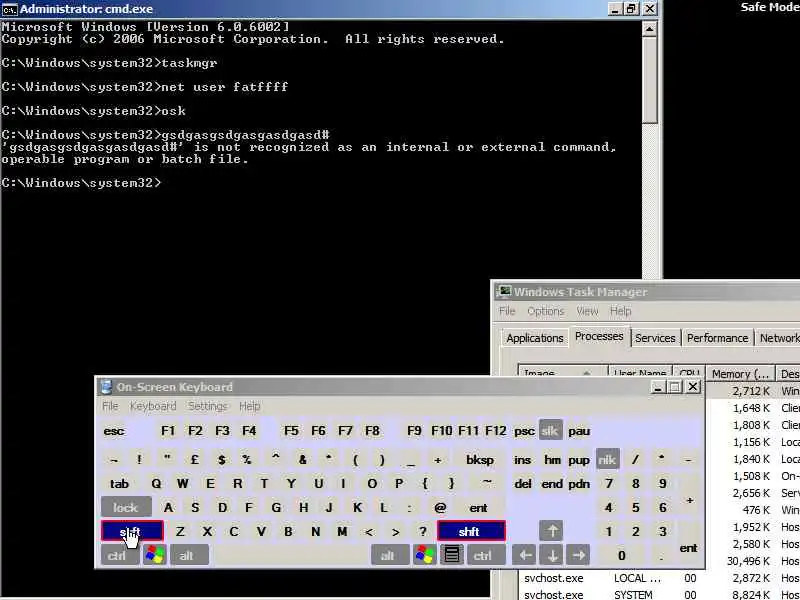Viewport: 800px width, 600px height.
Task: Toggle the right alt key on On-Screen Keyboard
Action: 390,555
